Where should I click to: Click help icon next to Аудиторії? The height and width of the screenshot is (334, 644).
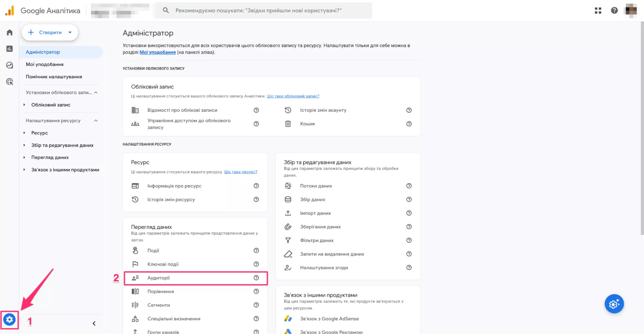256,278
